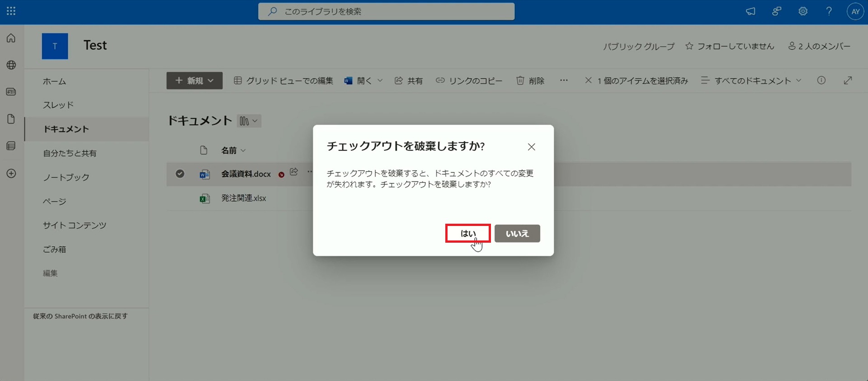Open ごみ箱 in the side navigation
The width and height of the screenshot is (868, 381).
tap(54, 249)
